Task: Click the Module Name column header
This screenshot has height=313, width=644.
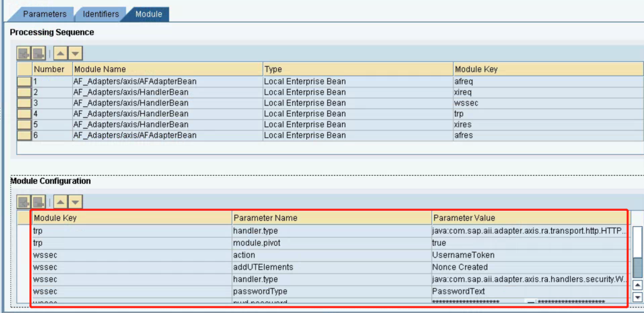Action: click(168, 69)
